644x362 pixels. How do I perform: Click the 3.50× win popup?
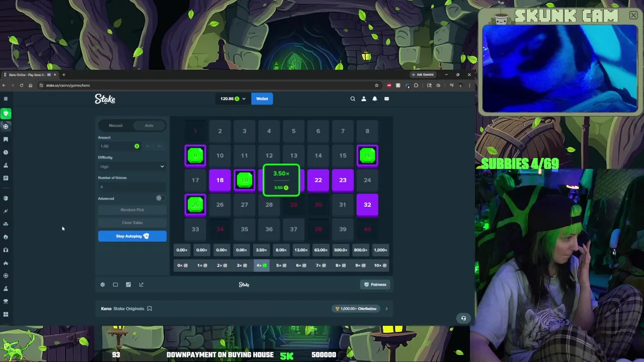(281, 180)
